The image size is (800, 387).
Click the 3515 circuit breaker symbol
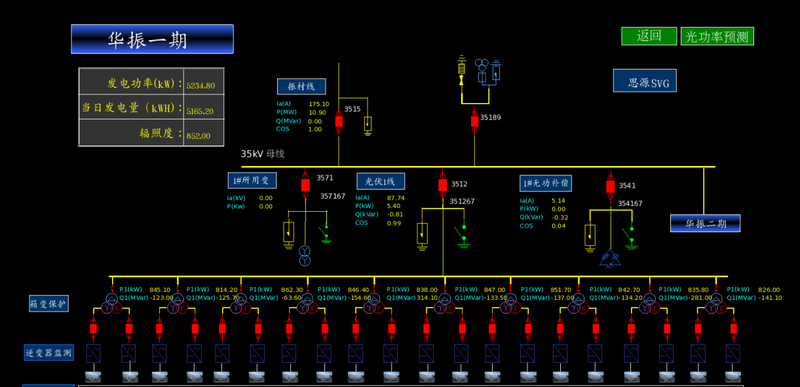tap(338, 121)
